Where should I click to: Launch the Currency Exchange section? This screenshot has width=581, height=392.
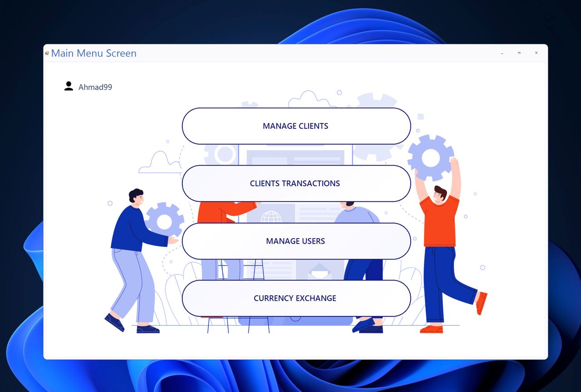click(296, 298)
